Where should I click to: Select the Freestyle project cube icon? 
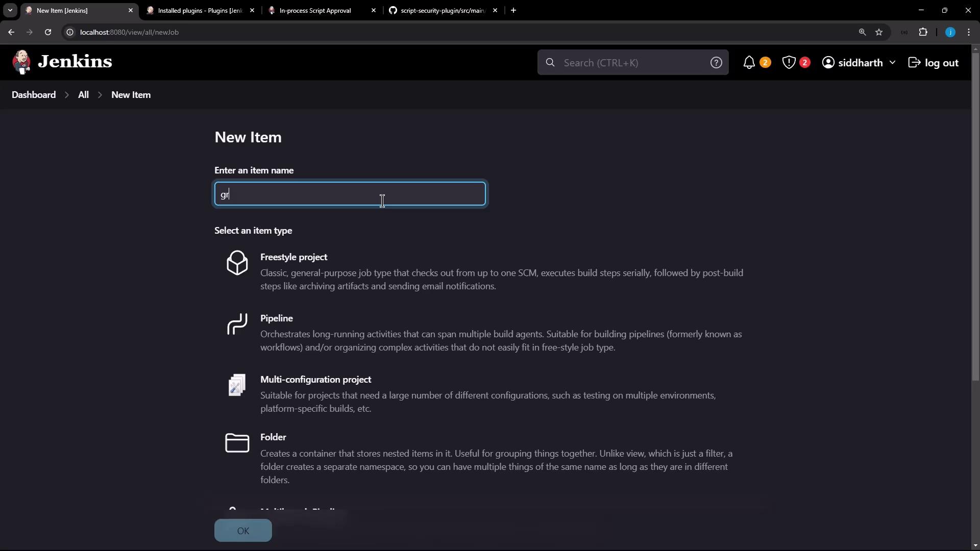pyautogui.click(x=237, y=263)
